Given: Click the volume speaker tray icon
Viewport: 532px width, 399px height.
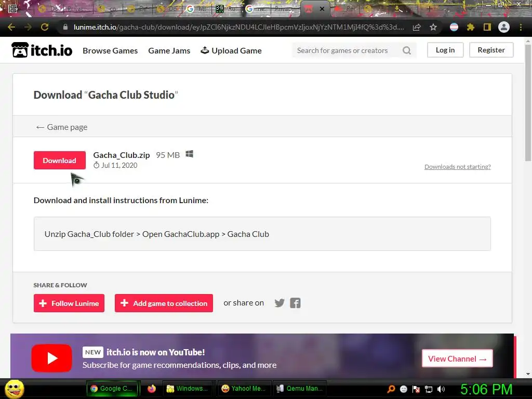Looking at the screenshot, I should [441, 389].
